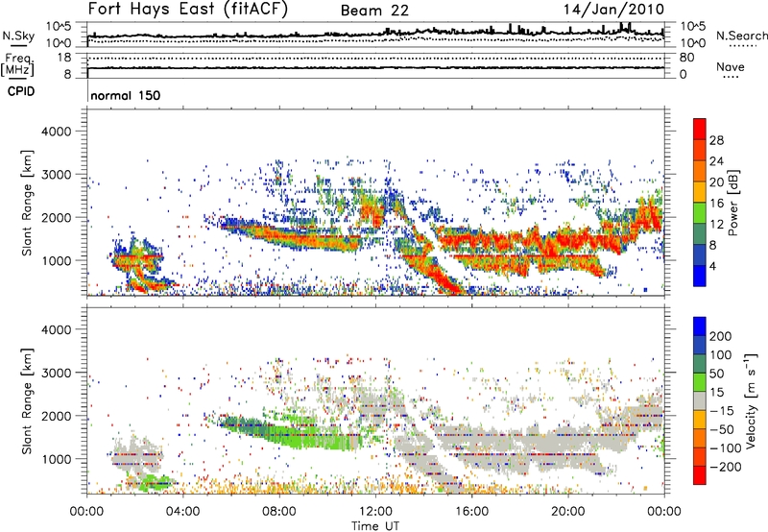Click the red bottom of the velocity colorbar
Image resolution: width=768 pixels, height=532 pixels.
700,475
